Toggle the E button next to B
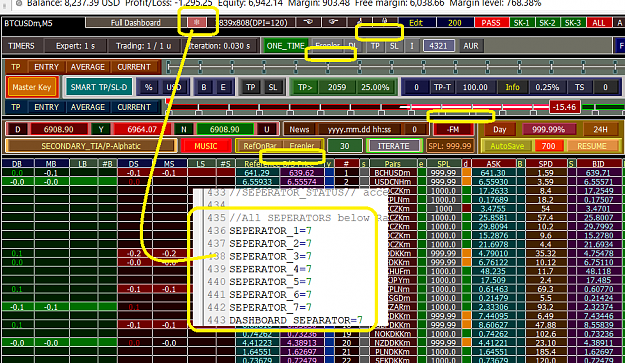The width and height of the screenshot is (625, 363). (223, 87)
